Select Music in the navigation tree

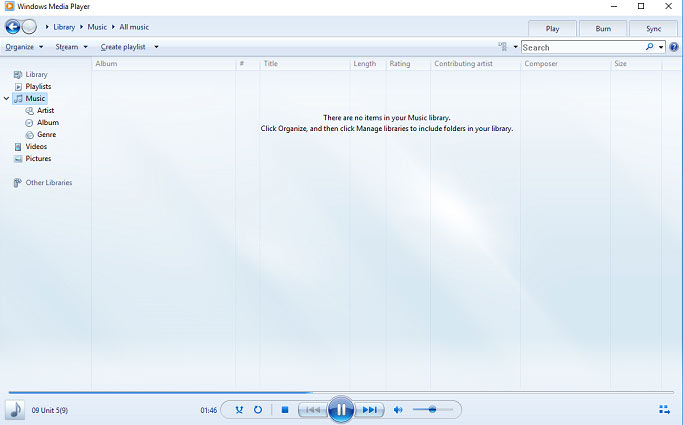click(30, 98)
